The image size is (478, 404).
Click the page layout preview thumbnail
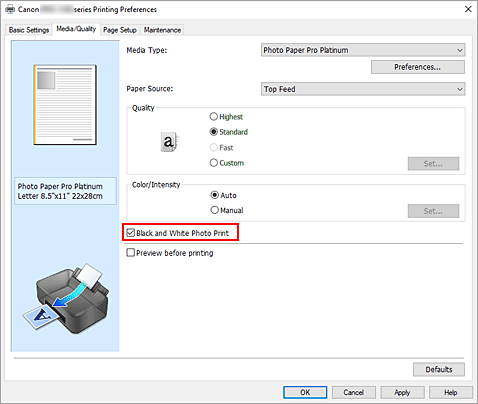[65, 105]
